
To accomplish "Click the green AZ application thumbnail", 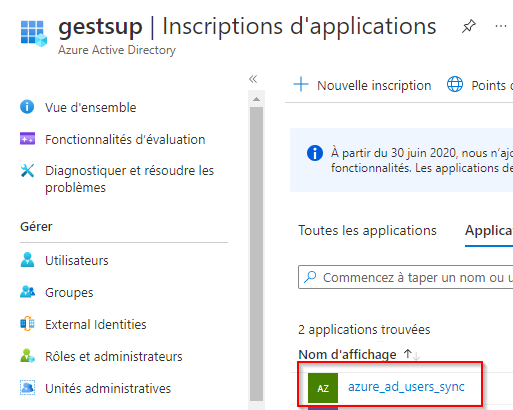I will (323, 388).
